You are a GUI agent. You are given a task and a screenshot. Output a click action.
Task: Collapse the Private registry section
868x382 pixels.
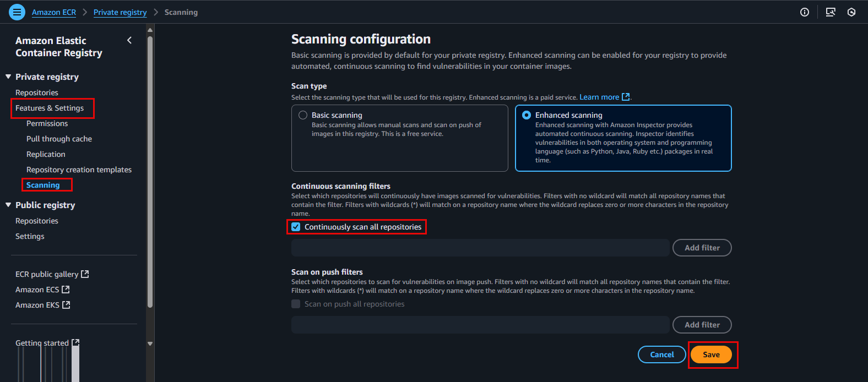coord(8,77)
